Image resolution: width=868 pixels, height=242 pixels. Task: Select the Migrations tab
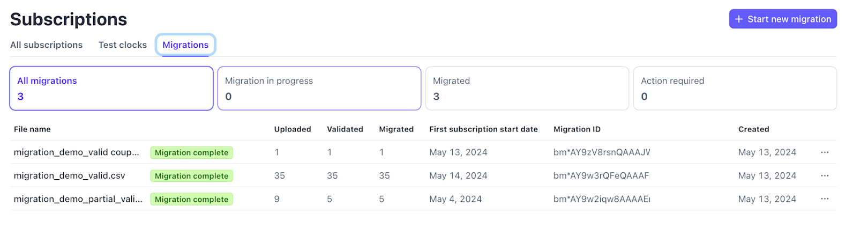coord(185,45)
